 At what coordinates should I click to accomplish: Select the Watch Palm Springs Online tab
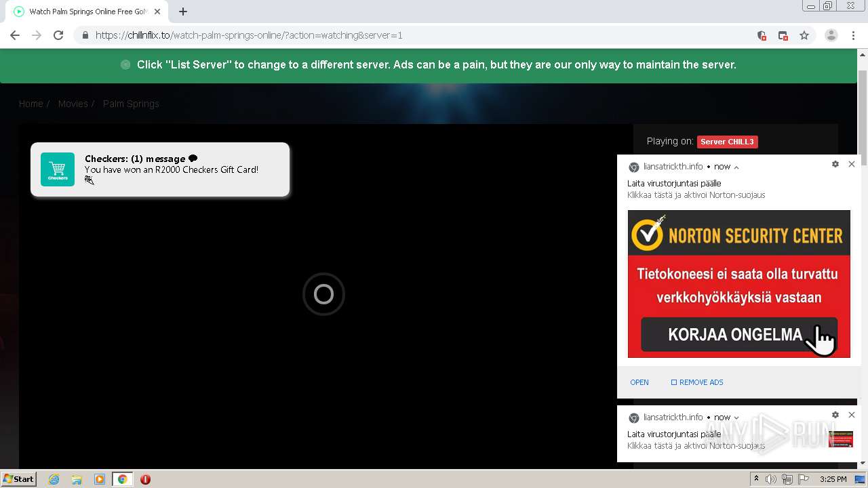point(87,12)
